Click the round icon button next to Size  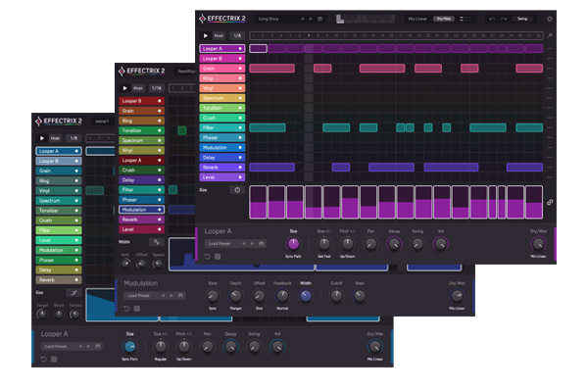[236, 189]
